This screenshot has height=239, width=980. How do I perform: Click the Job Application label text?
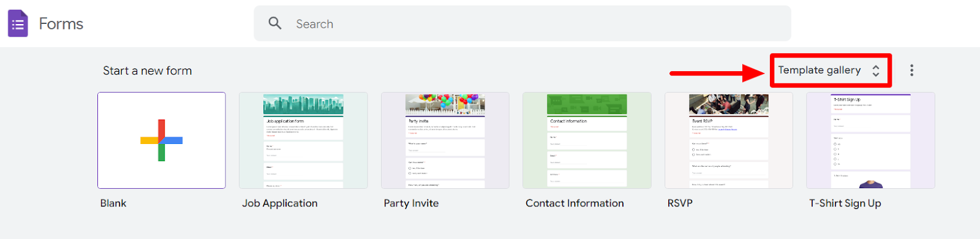pos(280,203)
